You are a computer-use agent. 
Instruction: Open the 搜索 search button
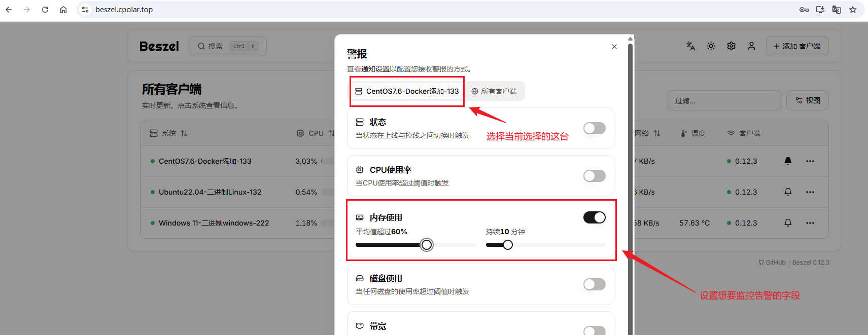pyautogui.click(x=228, y=46)
